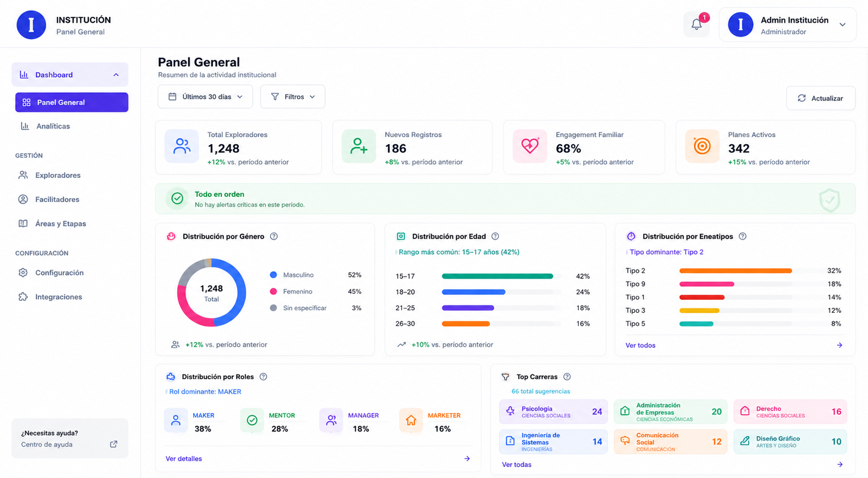
Task: Open external link icon in Centro de ayuda
Action: [113, 444]
